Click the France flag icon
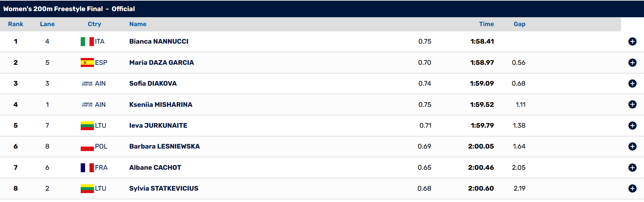 click(x=87, y=167)
